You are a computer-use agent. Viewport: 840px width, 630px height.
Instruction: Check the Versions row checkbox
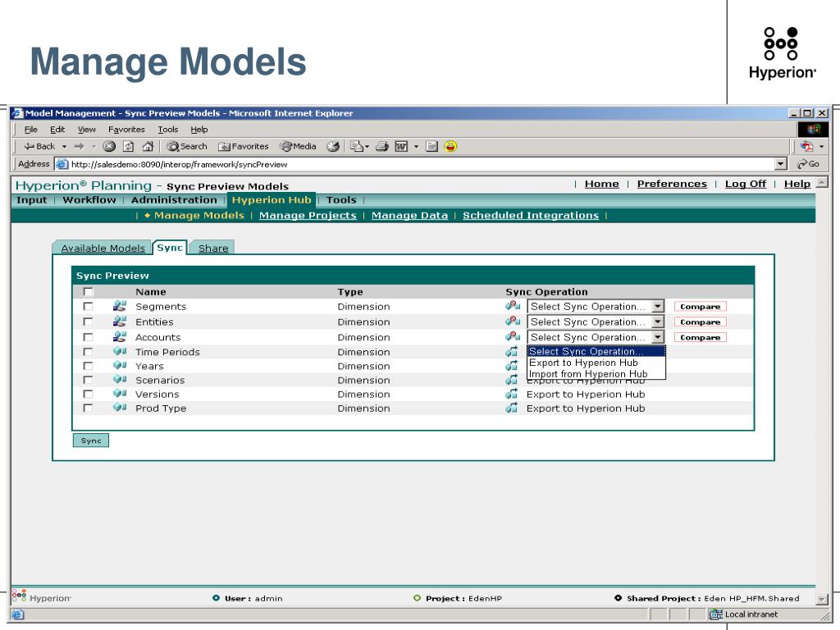pos(88,394)
